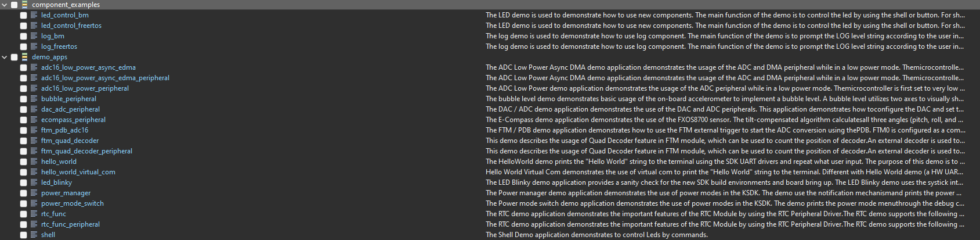Image resolution: width=980 pixels, height=240 pixels.
Task: Select the ecompass_peripheral example name
Action: click(x=73, y=120)
